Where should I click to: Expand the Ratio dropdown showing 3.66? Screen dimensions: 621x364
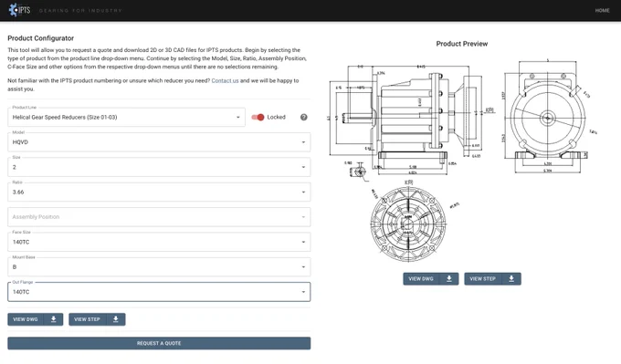159,192
